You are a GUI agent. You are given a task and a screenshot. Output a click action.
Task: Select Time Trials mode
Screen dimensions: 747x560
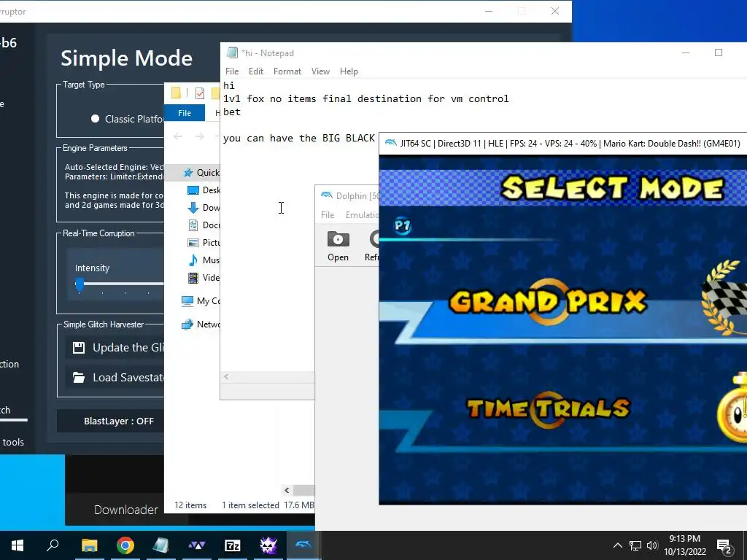coord(548,408)
